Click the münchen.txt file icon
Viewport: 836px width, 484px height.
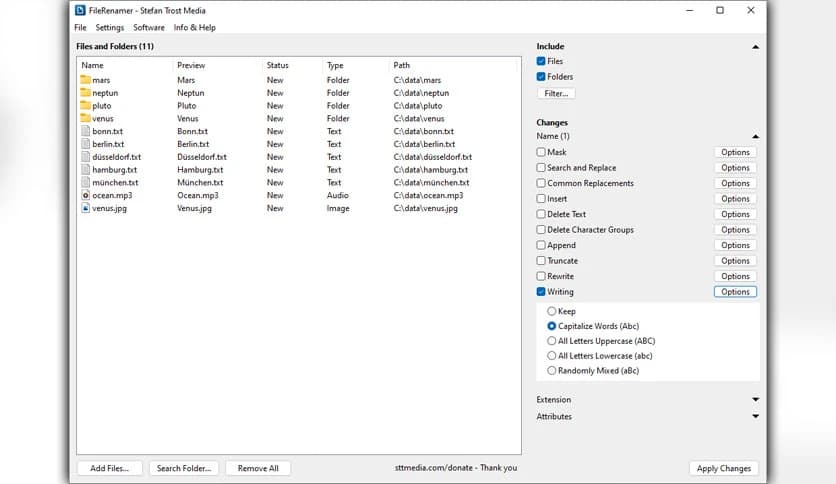(x=85, y=182)
